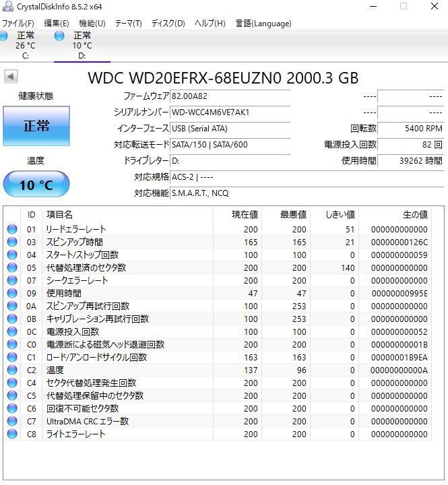
Task: Click the status icon for ID C0 row
Action: [x=12, y=344]
